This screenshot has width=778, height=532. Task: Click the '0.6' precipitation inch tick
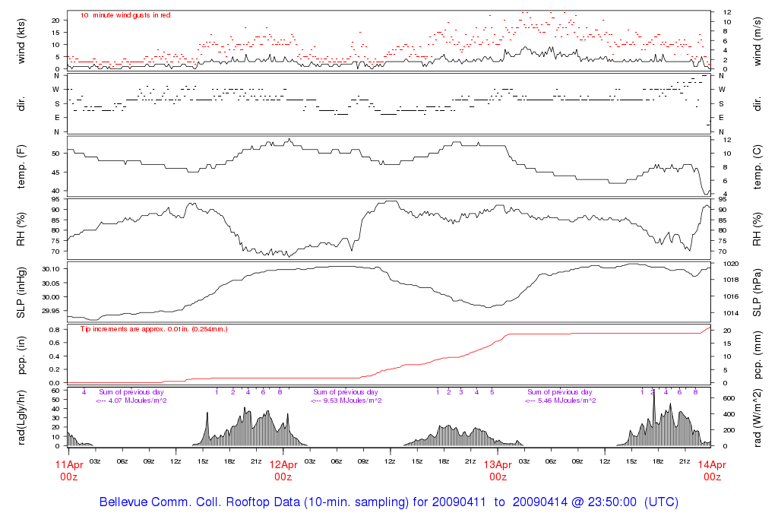[55, 343]
